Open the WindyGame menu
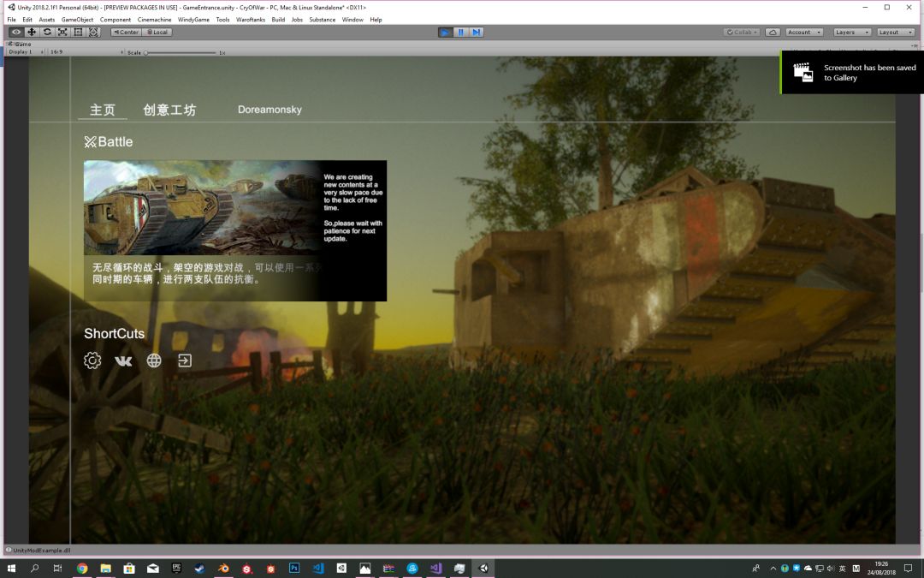The image size is (924, 578). [193, 20]
